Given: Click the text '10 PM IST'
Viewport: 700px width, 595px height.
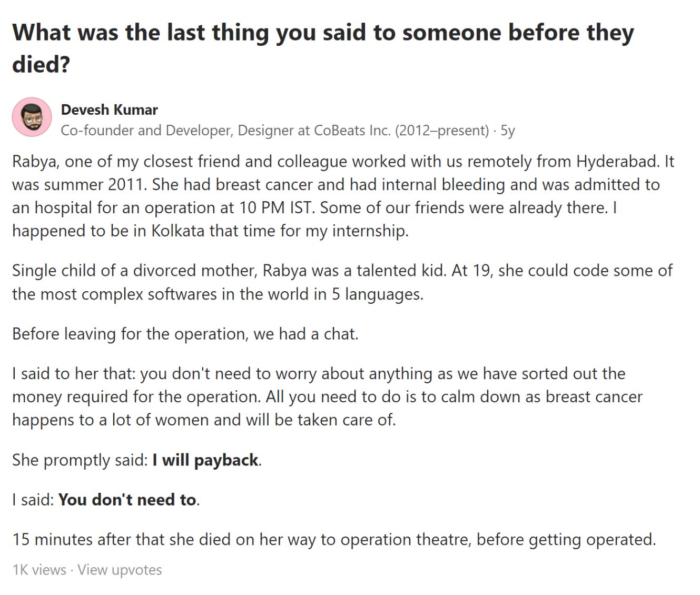Looking at the screenshot, I should 277,207.
